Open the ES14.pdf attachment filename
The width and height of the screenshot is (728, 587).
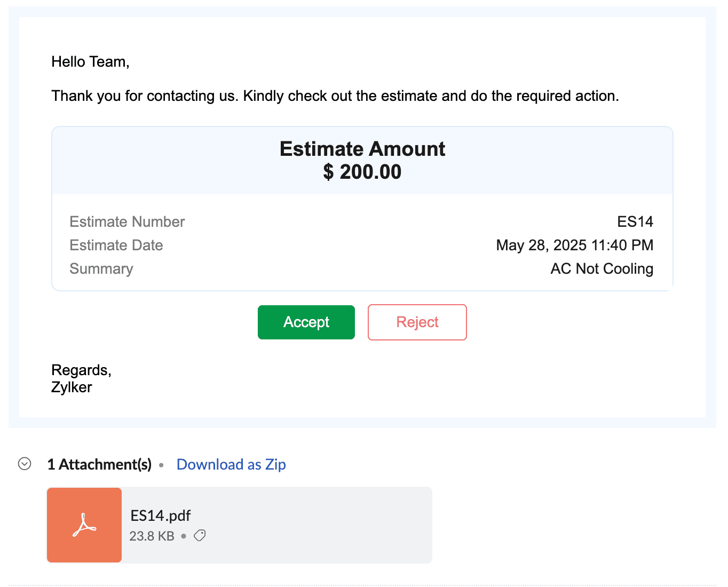161,515
